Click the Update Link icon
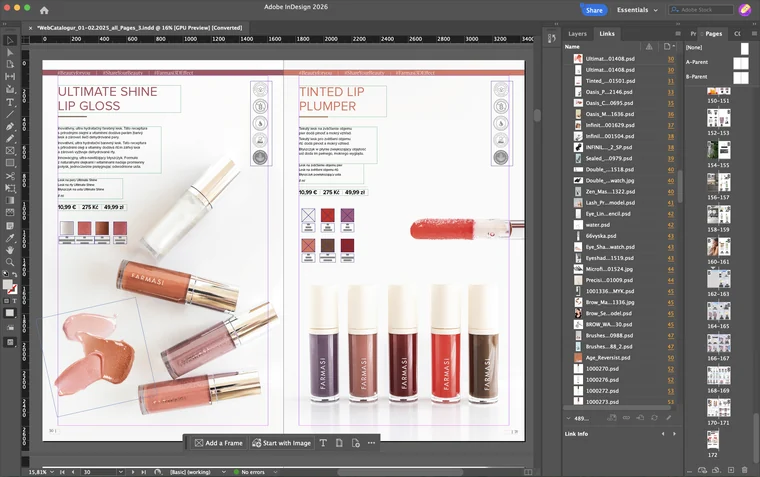Viewport: 760px width, 477px height. (654, 417)
